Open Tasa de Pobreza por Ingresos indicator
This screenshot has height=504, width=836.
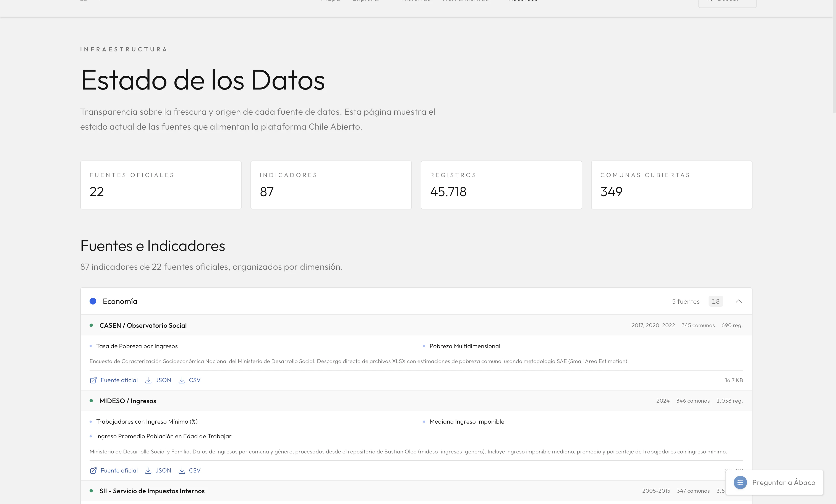click(137, 346)
